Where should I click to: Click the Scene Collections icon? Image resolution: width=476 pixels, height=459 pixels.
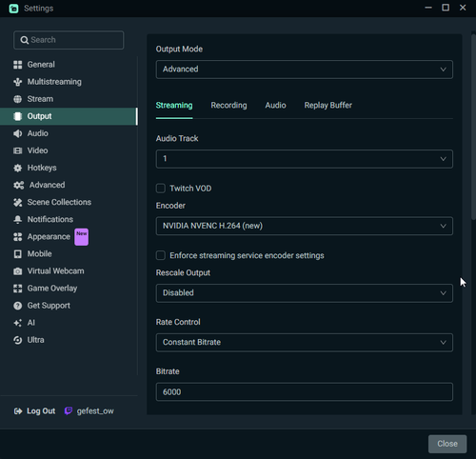[18, 202]
